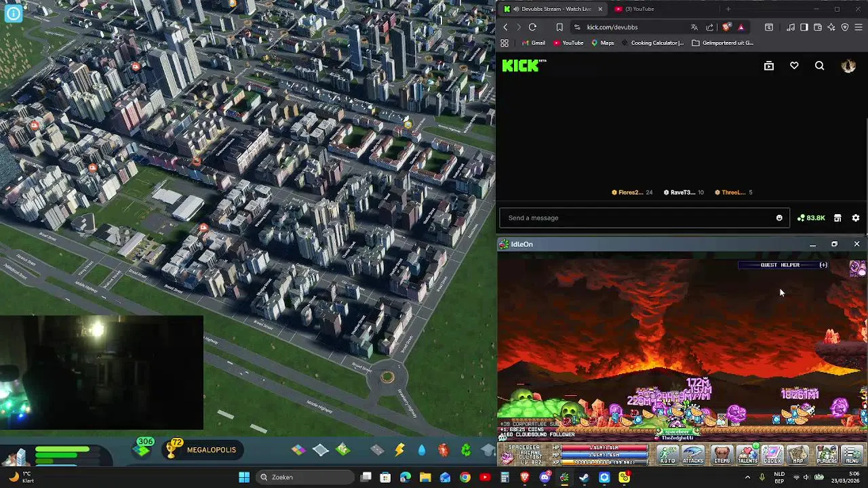Click the info icon in city game

tap(13, 13)
